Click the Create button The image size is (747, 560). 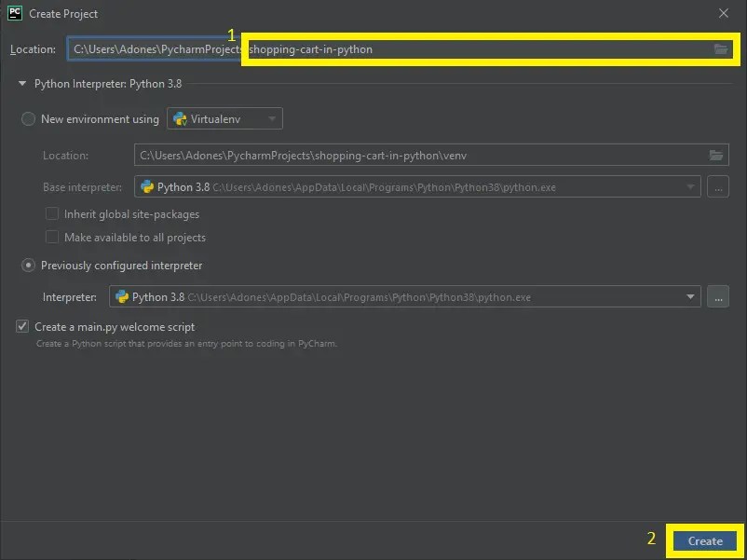pyautogui.click(x=703, y=541)
